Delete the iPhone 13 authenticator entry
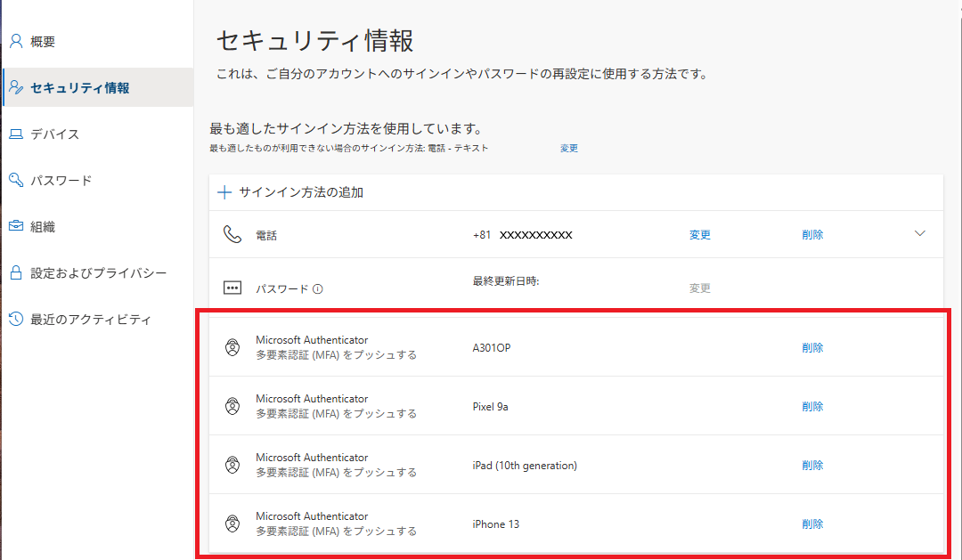The width and height of the screenshot is (962, 560). [x=812, y=523]
